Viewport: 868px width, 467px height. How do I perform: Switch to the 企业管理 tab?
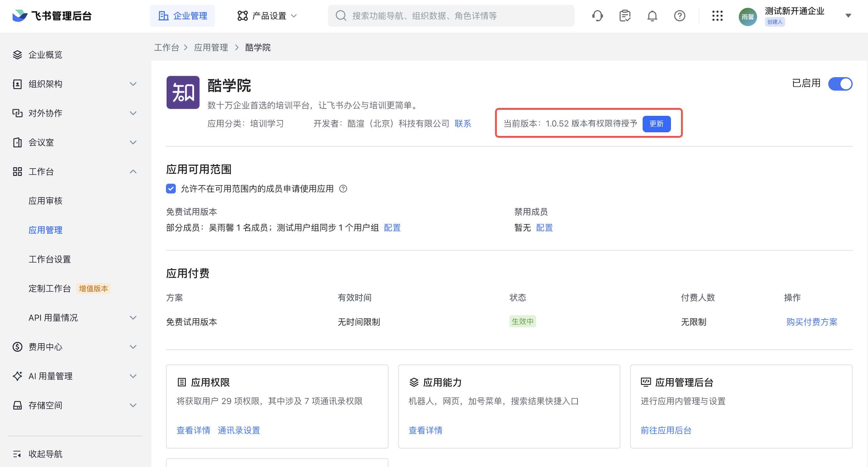click(182, 16)
